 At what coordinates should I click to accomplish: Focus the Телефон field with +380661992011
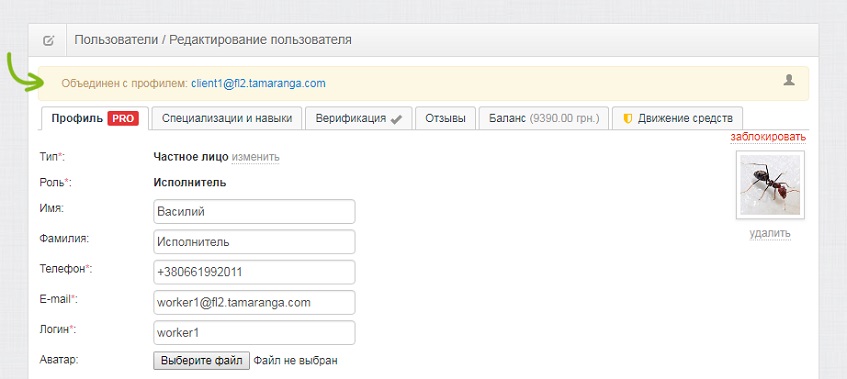coord(254,272)
